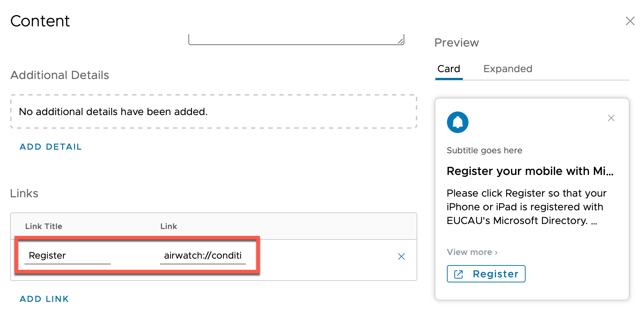
Task: Remove the Register link row
Action: click(x=401, y=256)
